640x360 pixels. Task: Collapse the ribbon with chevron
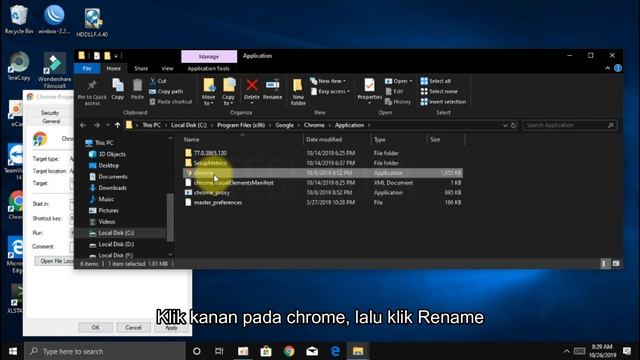(x=607, y=68)
